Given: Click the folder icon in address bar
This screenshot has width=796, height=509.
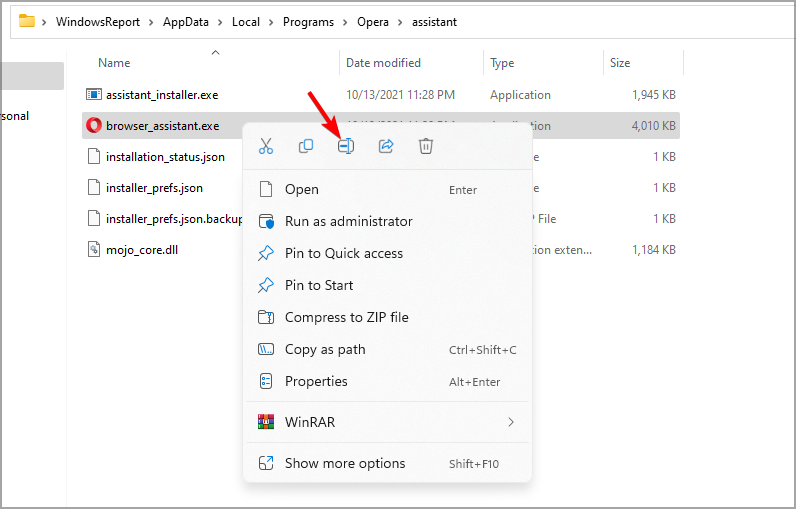Looking at the screenshot, I should point(26,21).
